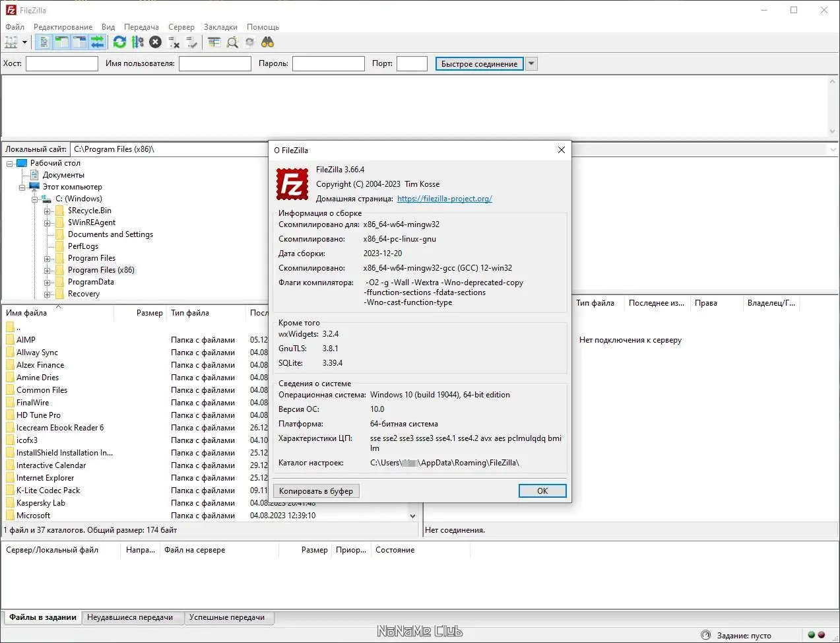This screenshot has height=643, width=840.
Task: Select the HD Tune Pro folder icon
Action: (x=10, y=415)
